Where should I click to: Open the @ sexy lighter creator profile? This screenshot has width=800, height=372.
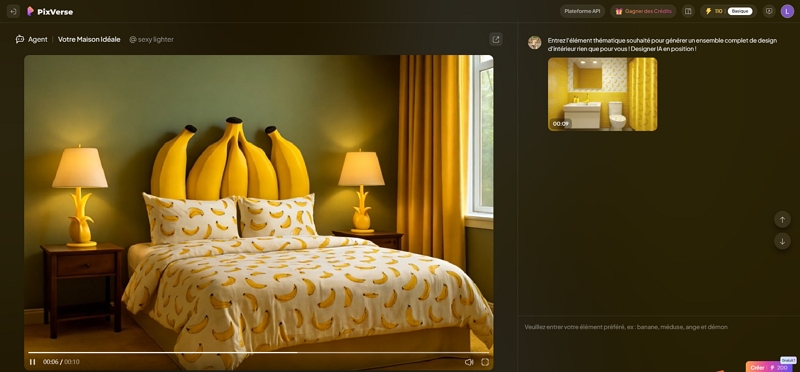152,39
